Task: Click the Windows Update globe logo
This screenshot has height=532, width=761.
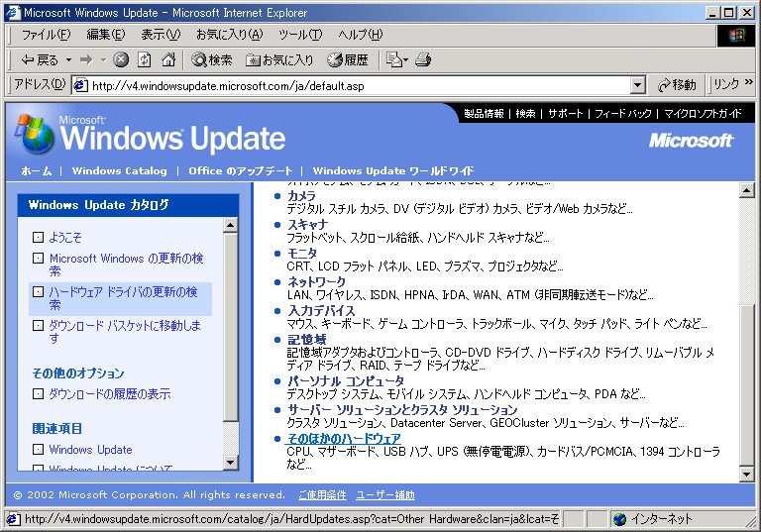Action: 35,134
